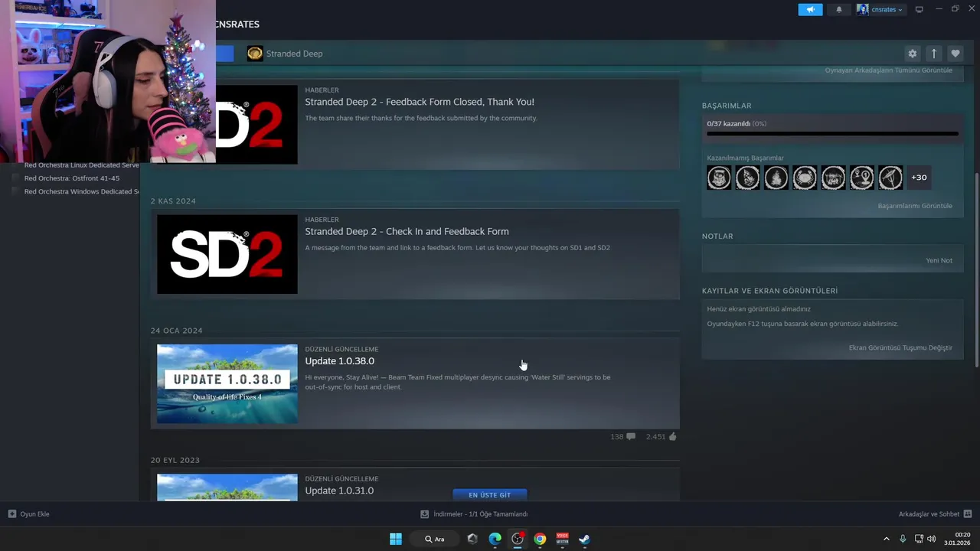This screenshot has height=551, width=980.
Task: Click the map pin achievement icon
Action: point(862,178)
